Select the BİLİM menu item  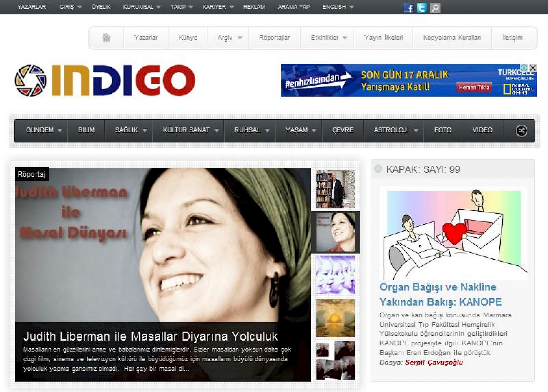coord(86,130)
